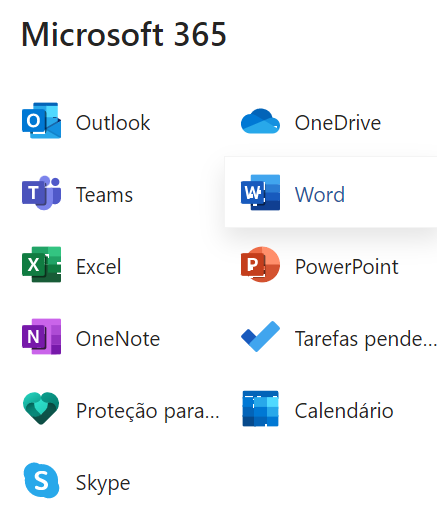Select the Teams text label
Screen dimensions: 437x517
pos(104,195)
